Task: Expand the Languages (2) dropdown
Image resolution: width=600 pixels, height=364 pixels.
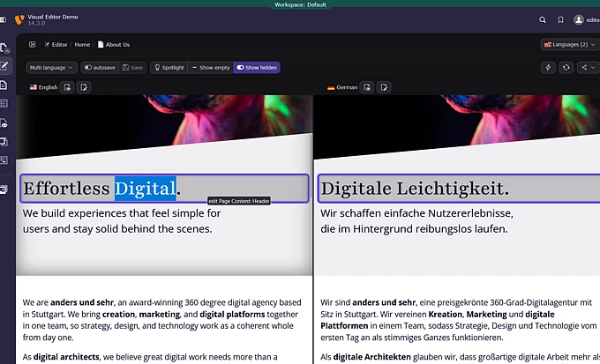Action: [570, 45]
